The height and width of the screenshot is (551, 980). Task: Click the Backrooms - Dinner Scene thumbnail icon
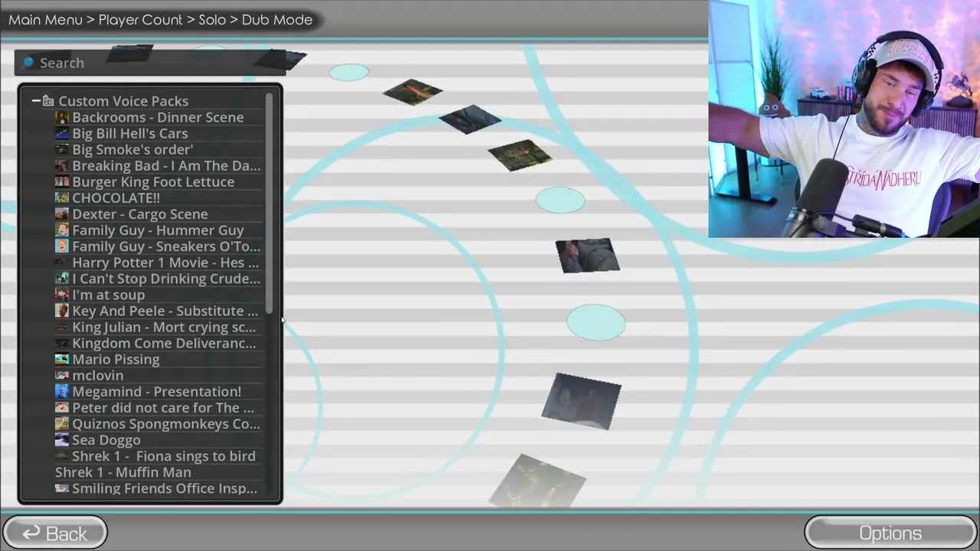(x=62, y=118)
